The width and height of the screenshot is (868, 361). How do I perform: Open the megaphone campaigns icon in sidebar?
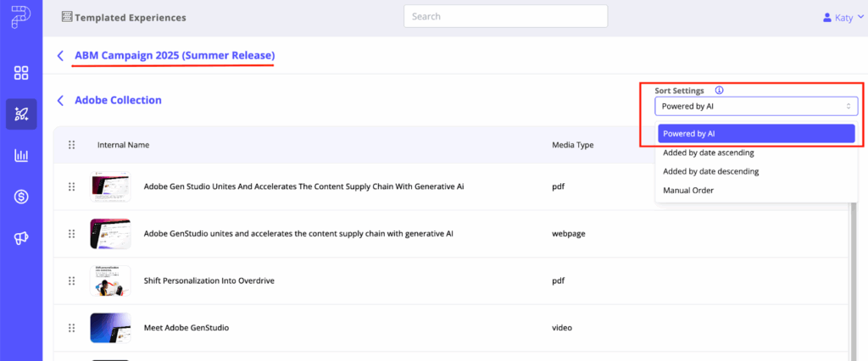[21, 238]
